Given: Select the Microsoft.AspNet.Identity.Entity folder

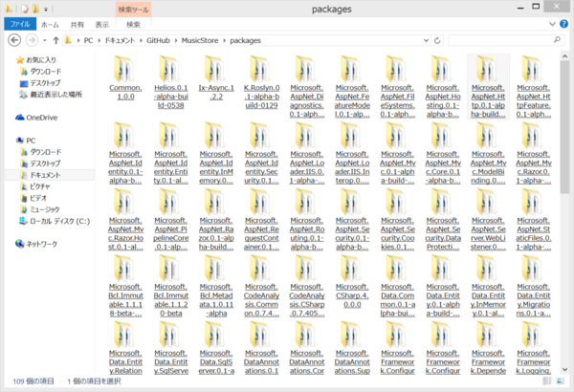Looking at the screenshot, I should point(171,153).
